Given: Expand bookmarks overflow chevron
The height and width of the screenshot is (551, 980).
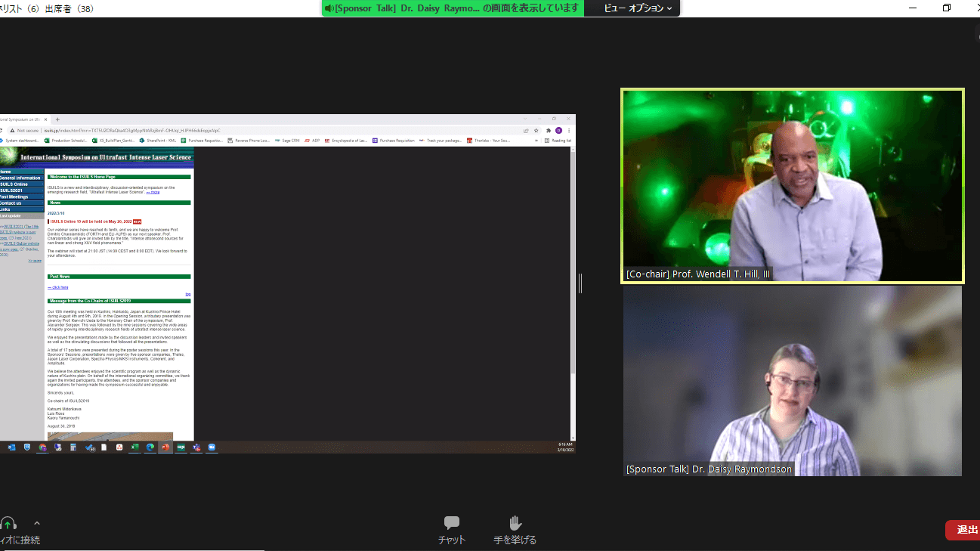Looking at the screenshot, I should point(538,141).
